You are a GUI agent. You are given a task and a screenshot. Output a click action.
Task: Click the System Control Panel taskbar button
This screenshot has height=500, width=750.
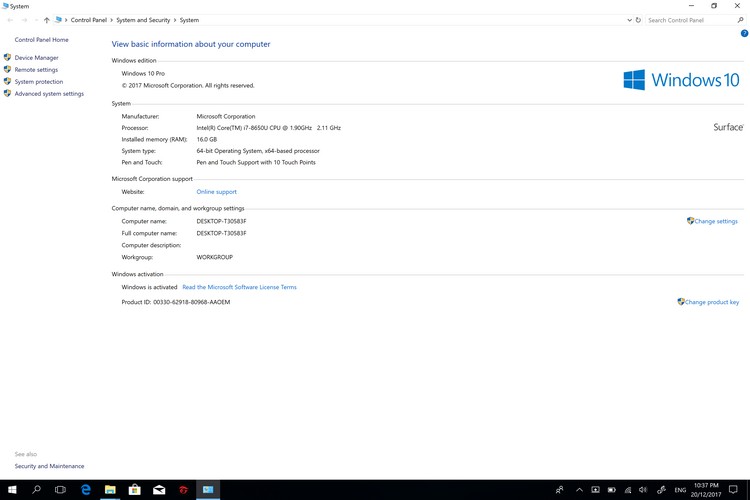208,489
